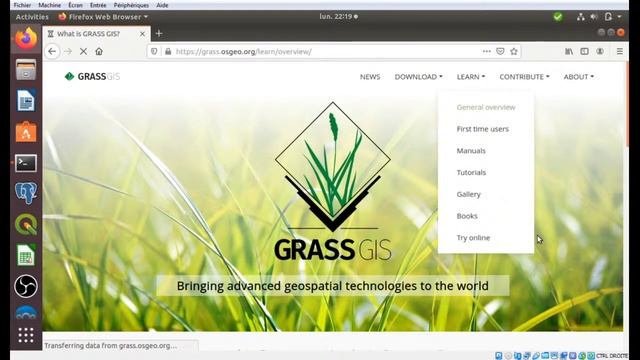The image size is (640, 360).
Task: Select First time users menu entry
Action: [482, 129]
